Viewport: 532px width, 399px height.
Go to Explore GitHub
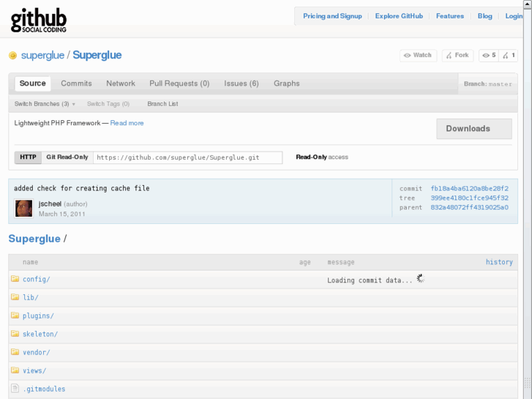(x=399, y=16)
